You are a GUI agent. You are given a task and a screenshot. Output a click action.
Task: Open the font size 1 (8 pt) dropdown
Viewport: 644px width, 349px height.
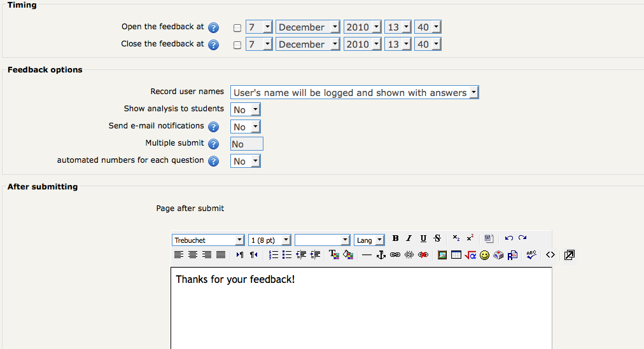coord(269,240)
